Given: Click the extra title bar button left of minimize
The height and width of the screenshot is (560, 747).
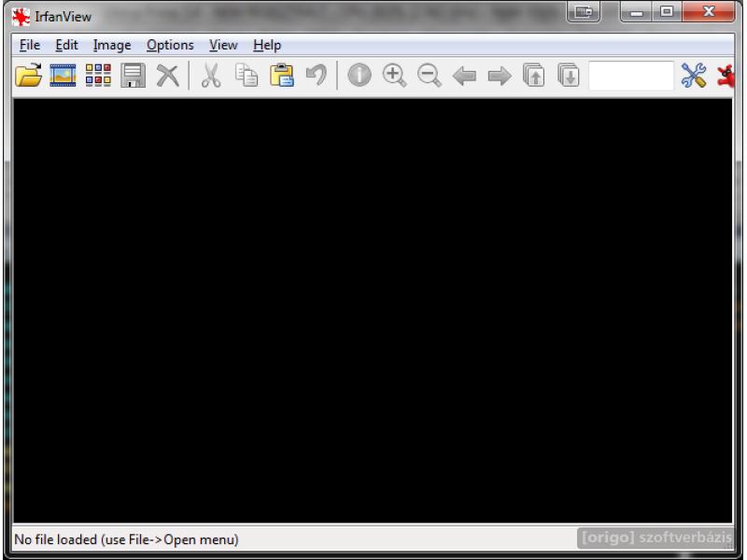Looking at the screenshot, I should [x=583, y=11].
